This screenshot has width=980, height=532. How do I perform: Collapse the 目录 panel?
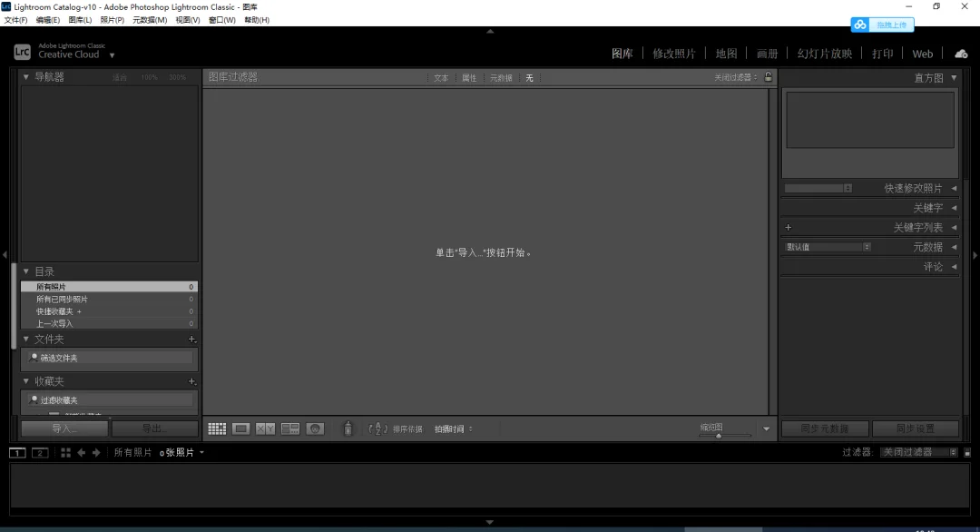tap(26, 271)
